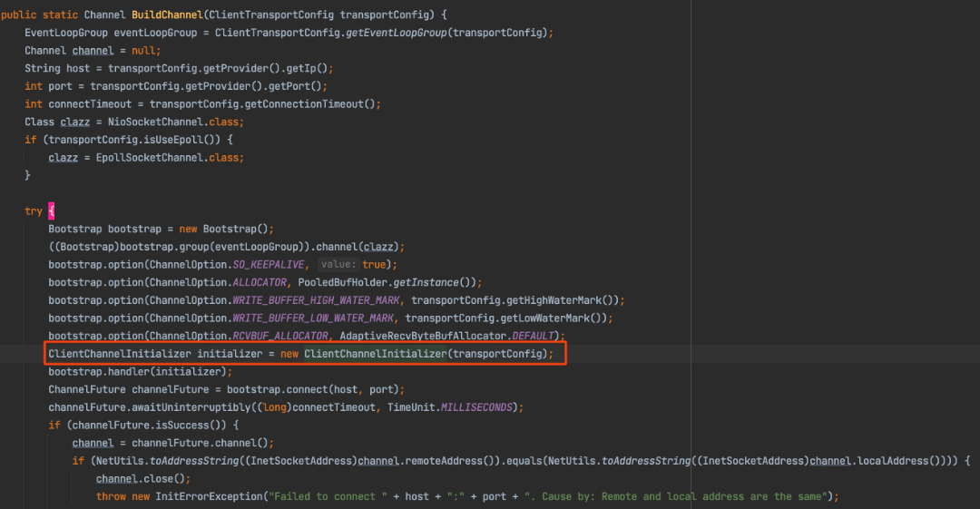
Task: Click the true literal in SO_KEEPALIVE line
Action: [x=374, y=265]
